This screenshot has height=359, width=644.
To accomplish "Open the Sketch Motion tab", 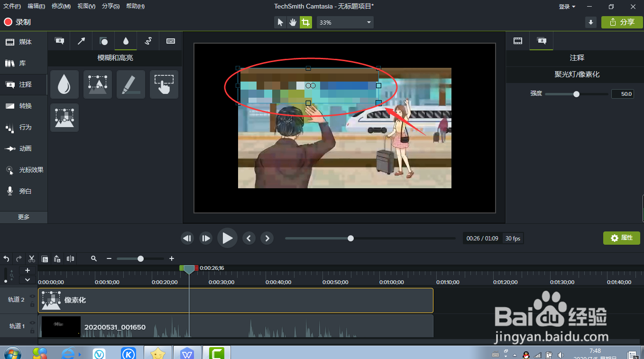I will [x=148, y=41].
